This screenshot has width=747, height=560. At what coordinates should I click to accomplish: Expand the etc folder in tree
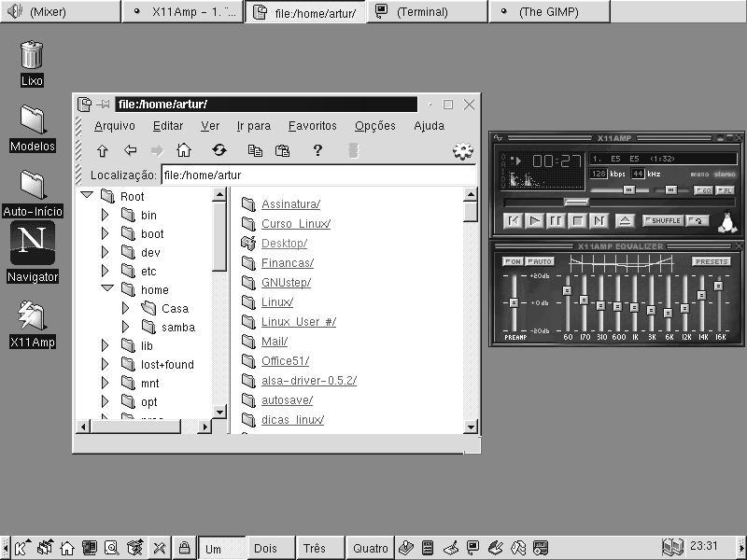click(x=105, y=271)
